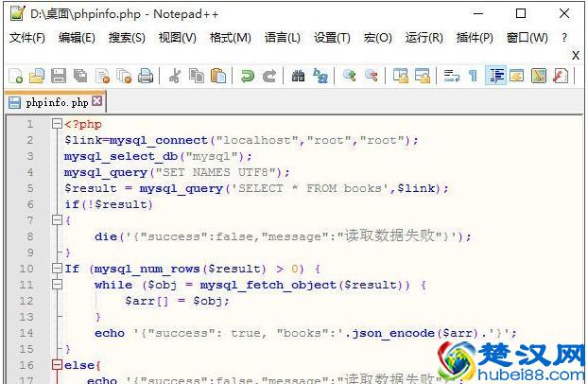The image size is (588, 384).
Task: Open the 语言(L) menu
Action: (282, 38)
